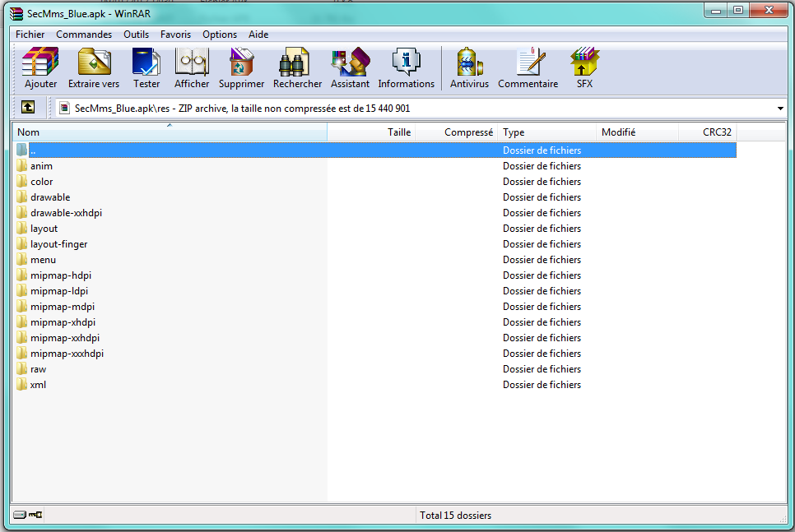Screen dimensions: 795x532
Task: Click the archive path address field
Action: click(x=421, y=108)
